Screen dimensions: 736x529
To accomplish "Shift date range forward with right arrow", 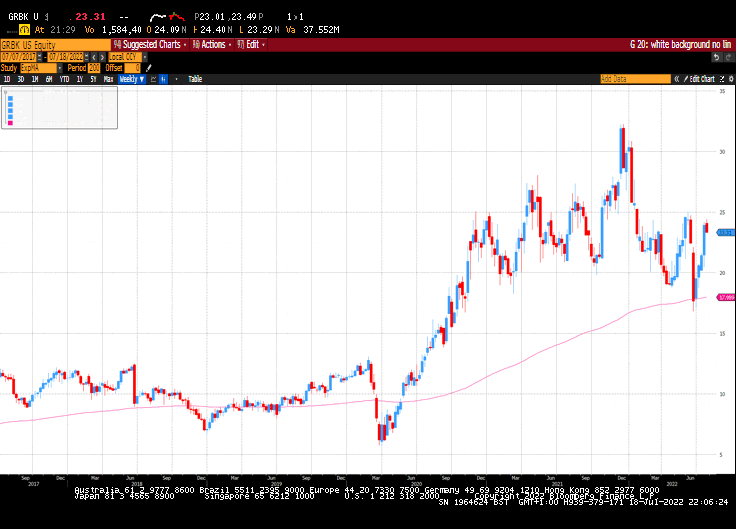I will coord(102,57).
